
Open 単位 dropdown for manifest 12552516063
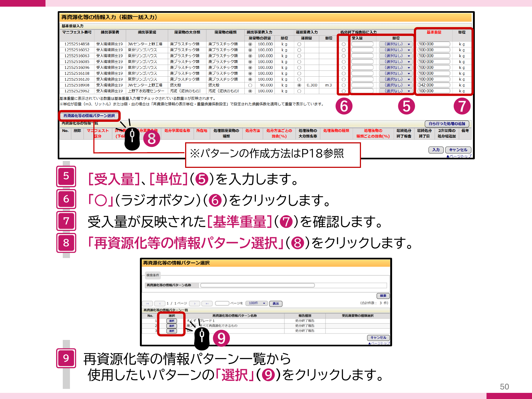[x=396, y=56]
